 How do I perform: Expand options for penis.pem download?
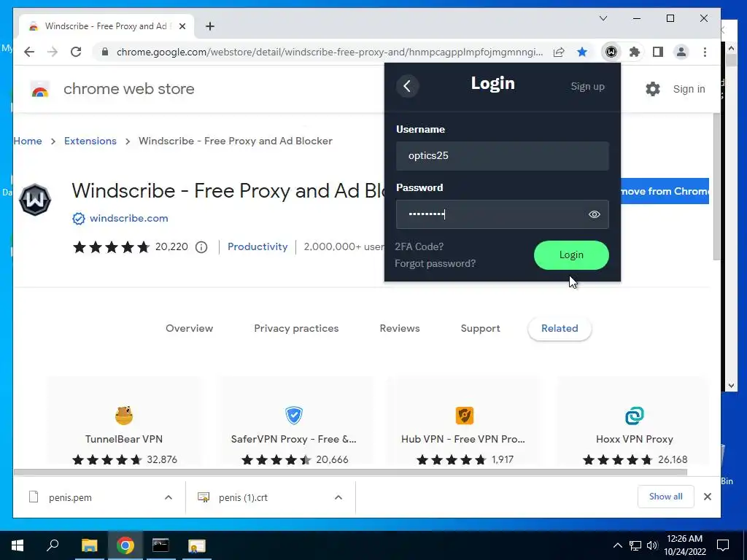pyautogui.click(x=169, y=497)
